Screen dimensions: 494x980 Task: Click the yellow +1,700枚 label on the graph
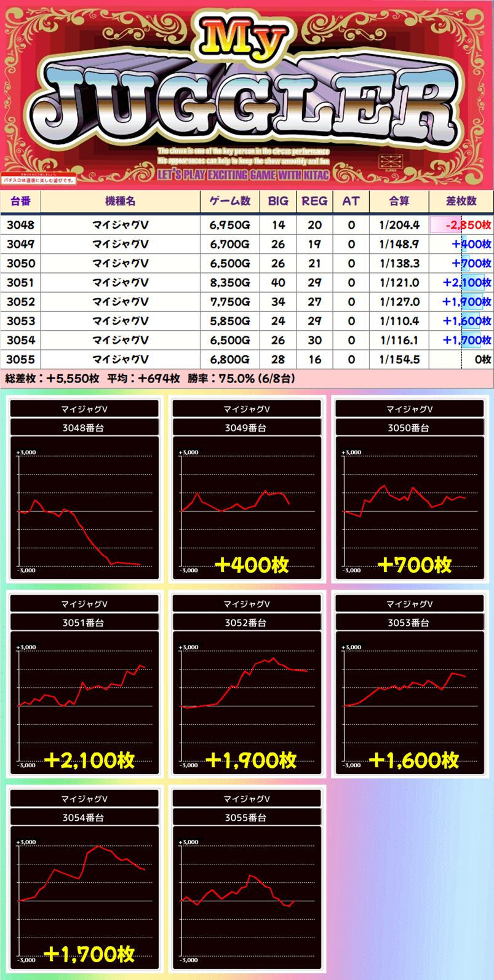click(x=89, y=954)
